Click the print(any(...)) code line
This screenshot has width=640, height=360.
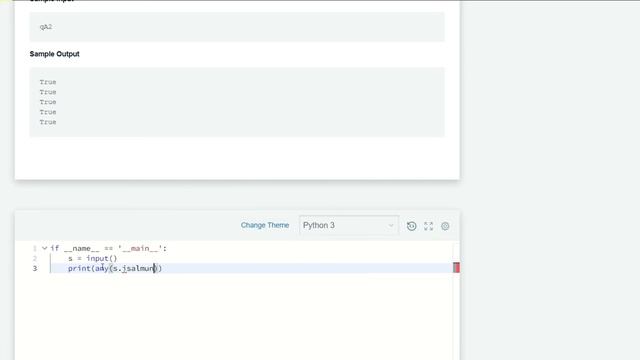pos(115,268)
